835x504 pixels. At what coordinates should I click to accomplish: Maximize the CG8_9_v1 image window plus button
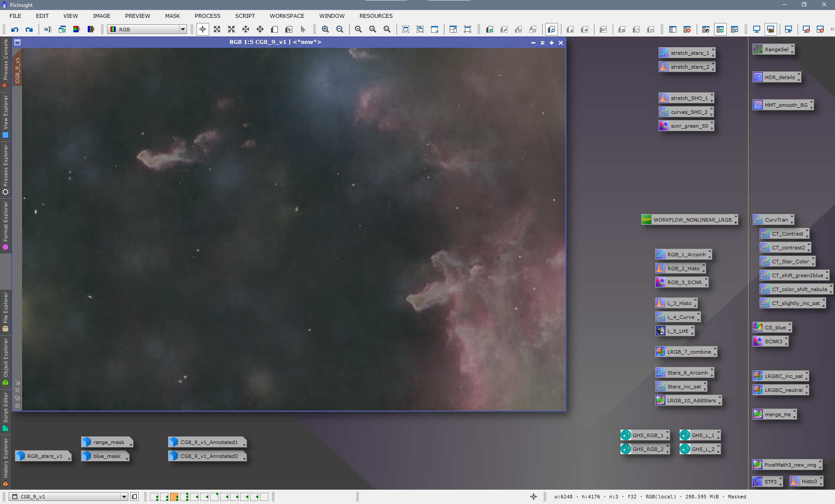pos(551,43)
